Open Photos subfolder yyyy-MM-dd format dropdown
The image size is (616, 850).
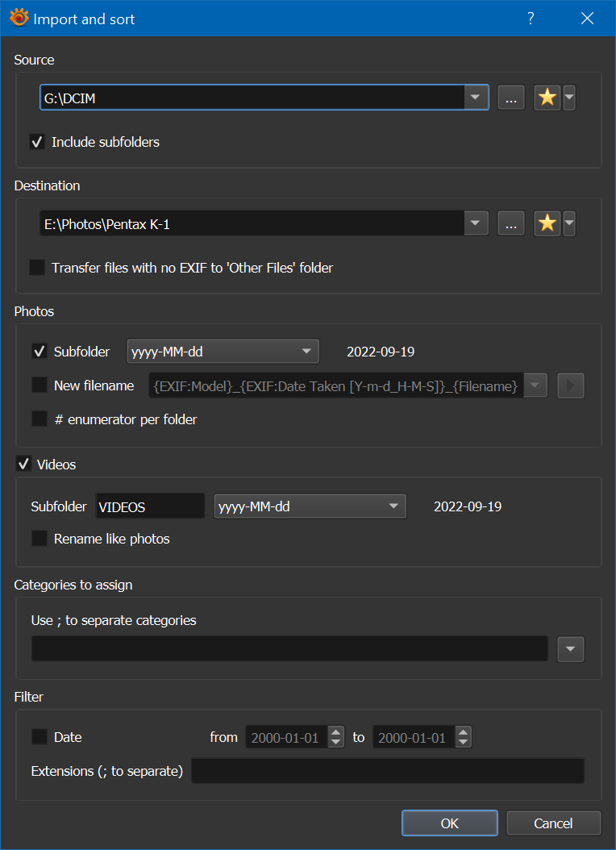click(306, 352)
